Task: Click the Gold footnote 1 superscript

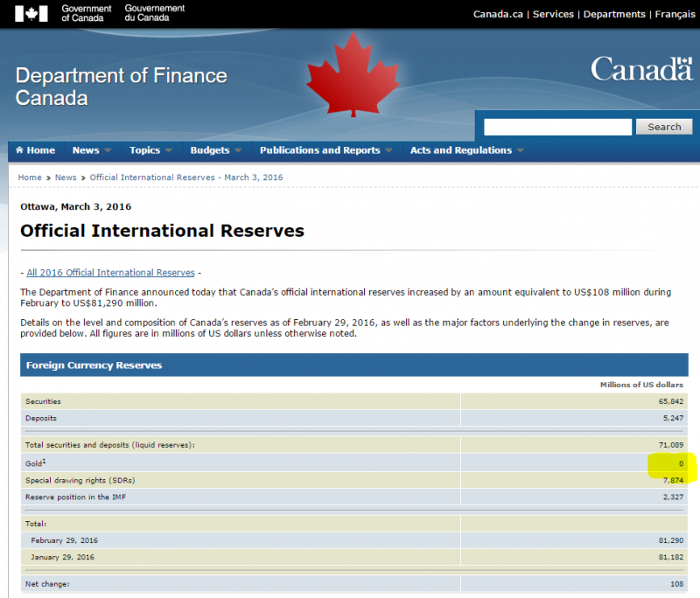Action: tap(44, 461)
